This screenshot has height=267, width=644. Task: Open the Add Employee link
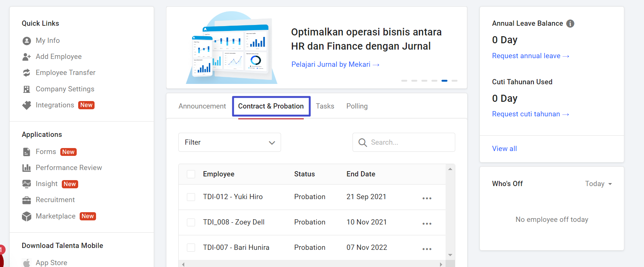[x=58, y=57]
